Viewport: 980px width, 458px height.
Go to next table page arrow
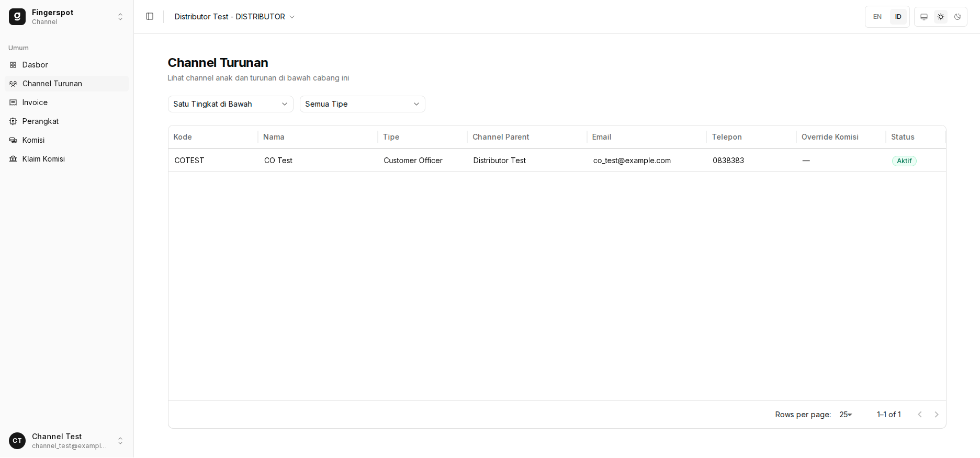coord(937,415)
